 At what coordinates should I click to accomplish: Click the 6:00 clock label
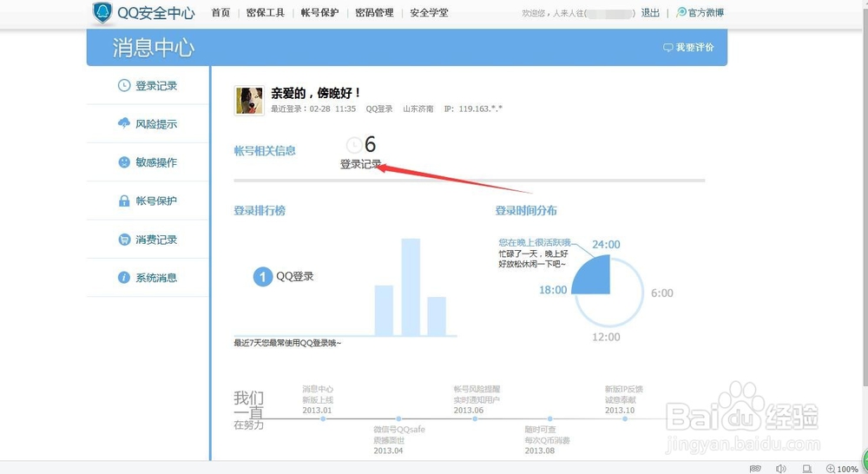click(662, 293)
